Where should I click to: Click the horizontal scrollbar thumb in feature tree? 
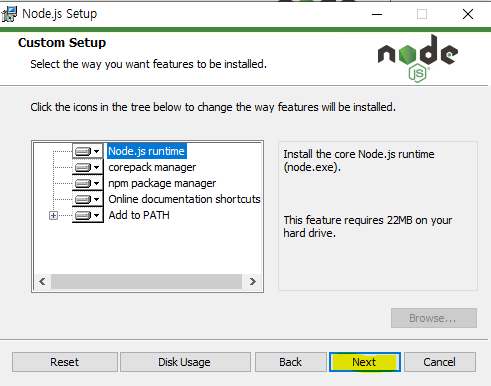pos(146,282)
